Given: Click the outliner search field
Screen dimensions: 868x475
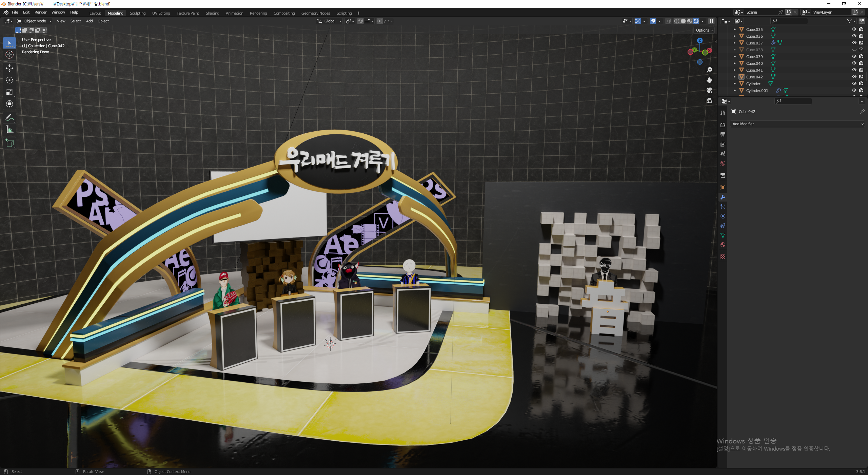Looking at the screenshot, I should pyautogui.click(x=789, y=21).
